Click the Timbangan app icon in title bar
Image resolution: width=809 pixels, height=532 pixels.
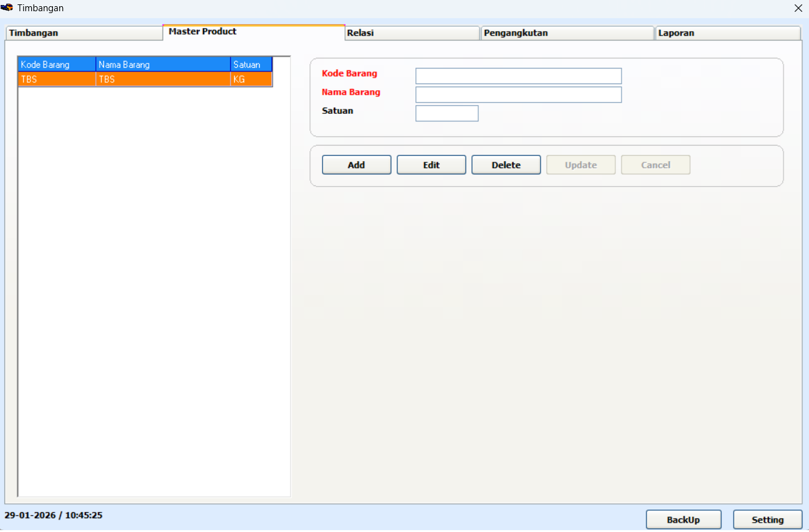point(7,8)
